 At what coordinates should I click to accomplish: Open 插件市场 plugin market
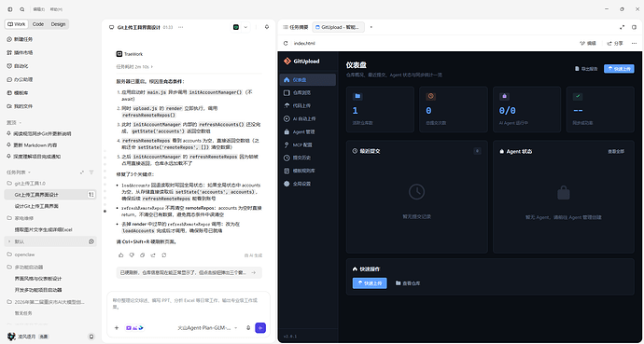(23, 52)
